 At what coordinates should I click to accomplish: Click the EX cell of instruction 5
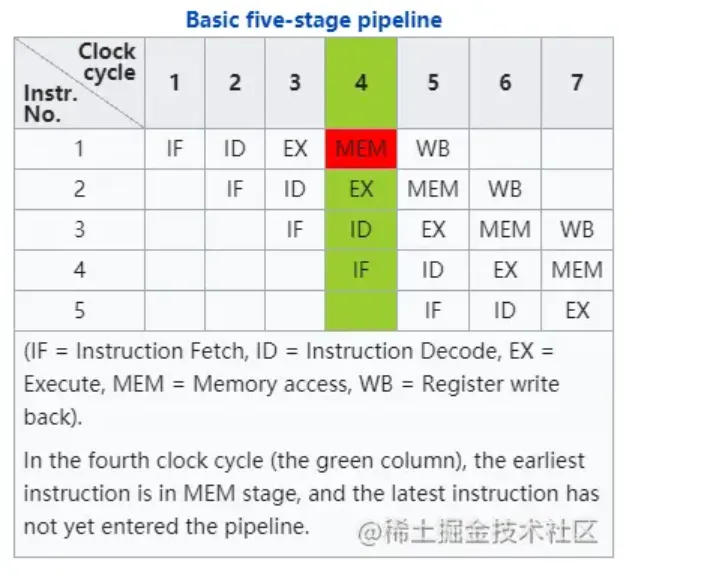(577, 311)
